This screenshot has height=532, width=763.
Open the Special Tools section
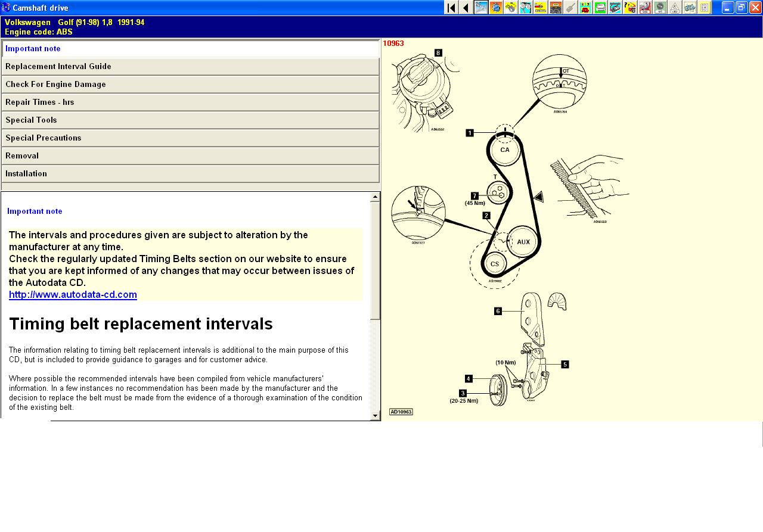tap(190, 120)
